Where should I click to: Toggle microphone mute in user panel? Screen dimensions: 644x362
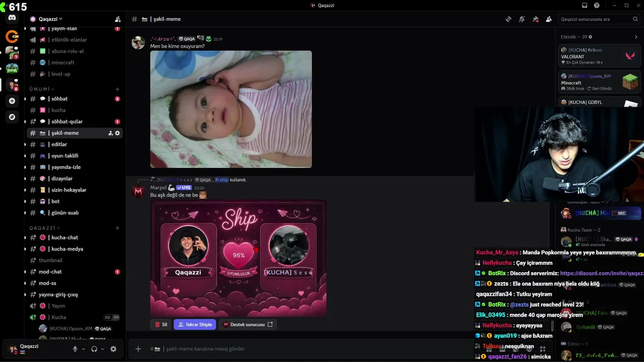[x=75, y=349]
